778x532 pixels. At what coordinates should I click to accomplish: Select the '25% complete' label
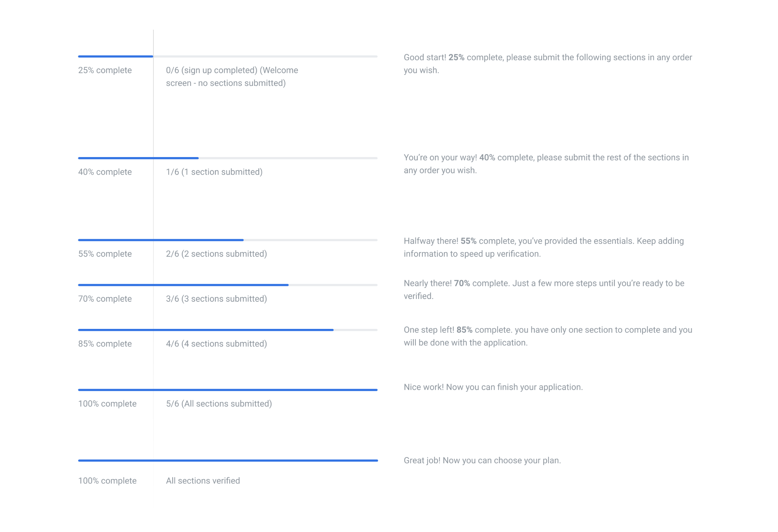coord(105,70)
